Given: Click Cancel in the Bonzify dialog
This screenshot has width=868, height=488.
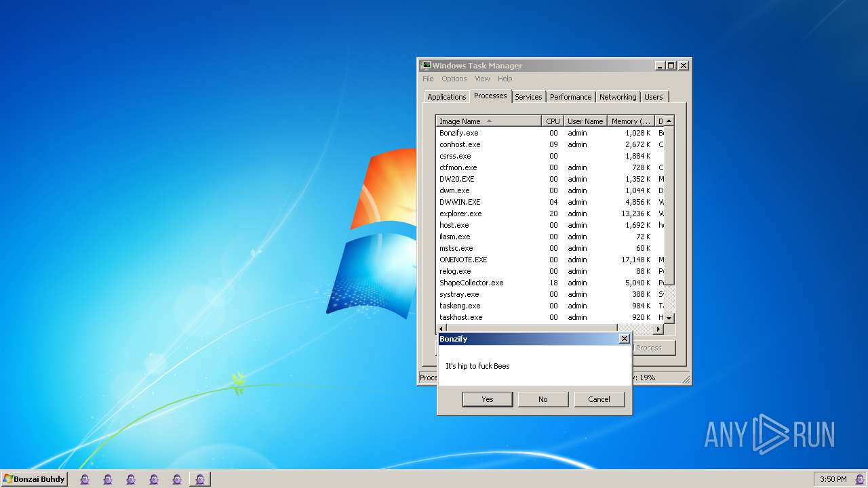Looking at the screenshot, I should (x=599, y=399).
